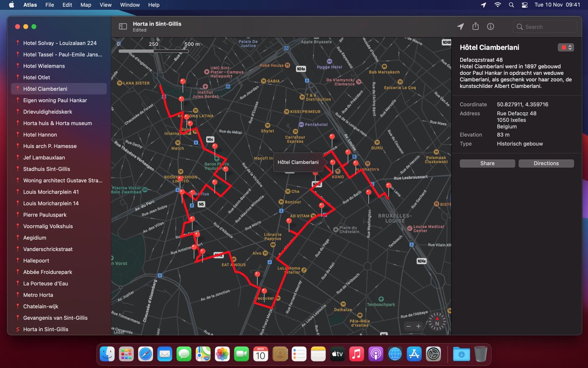The height and width of the screenshot is (368, 588).
Task: Click the current location arrow in toolbar
Action: (x=460, y=26)
